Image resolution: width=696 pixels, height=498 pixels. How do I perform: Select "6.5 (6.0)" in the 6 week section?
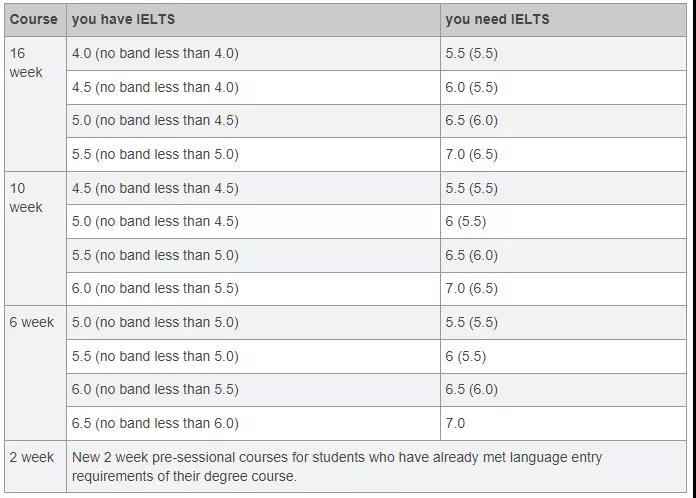pos(471,389)
